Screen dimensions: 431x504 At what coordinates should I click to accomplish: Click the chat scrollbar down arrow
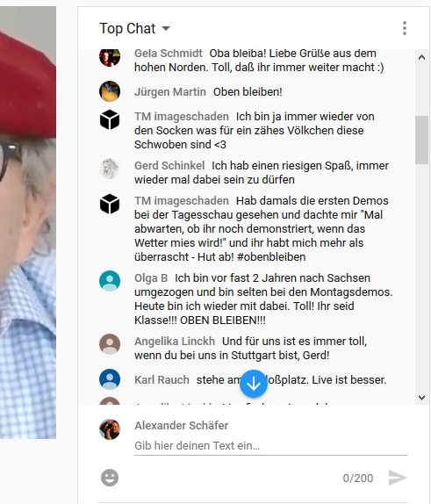pyautogui.click(x=421, y=398)
